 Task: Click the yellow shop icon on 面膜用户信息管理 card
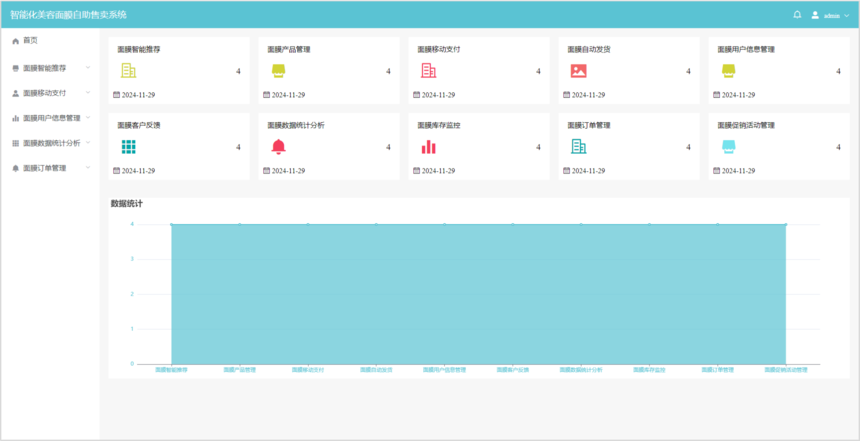[x=728, y=71]
